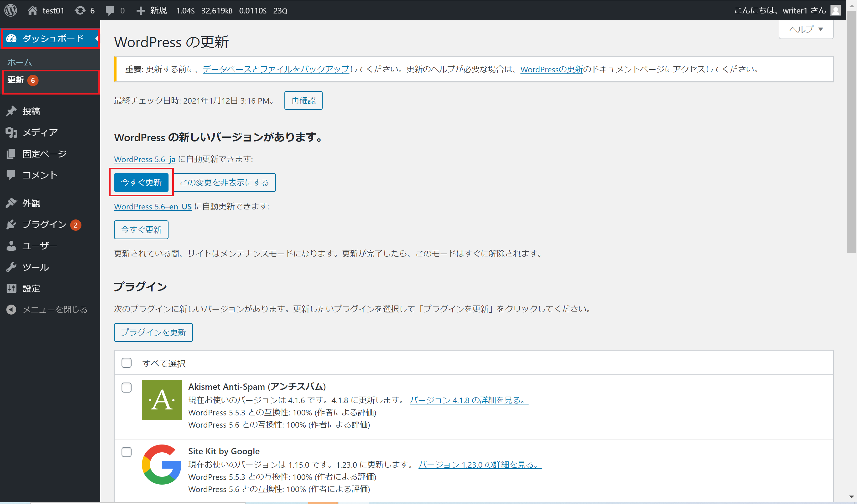Viewport: 857px width, 504px height.
Task: Select the Site Kit by Google checkbox
Action: 127,452
